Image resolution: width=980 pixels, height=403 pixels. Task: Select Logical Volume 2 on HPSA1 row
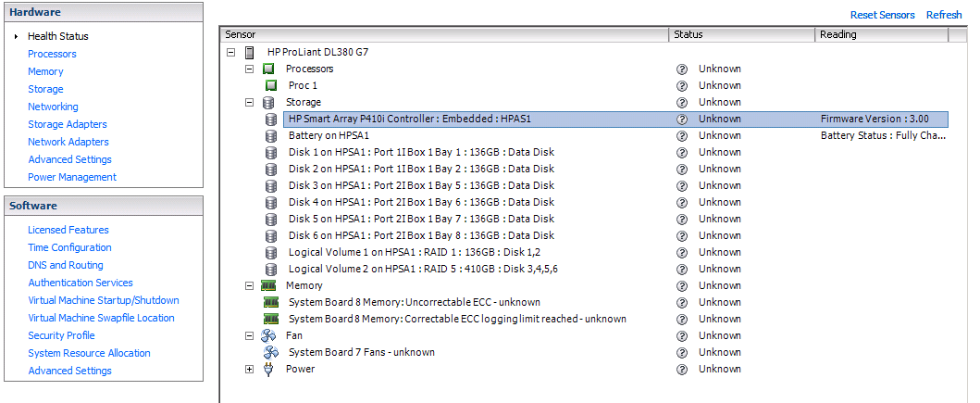pos(423,269)
